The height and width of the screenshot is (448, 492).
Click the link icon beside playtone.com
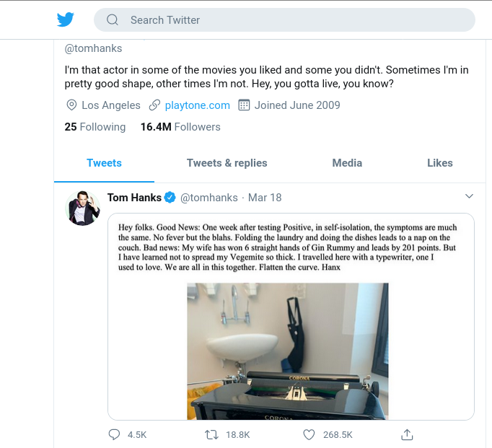click(154, 105)
